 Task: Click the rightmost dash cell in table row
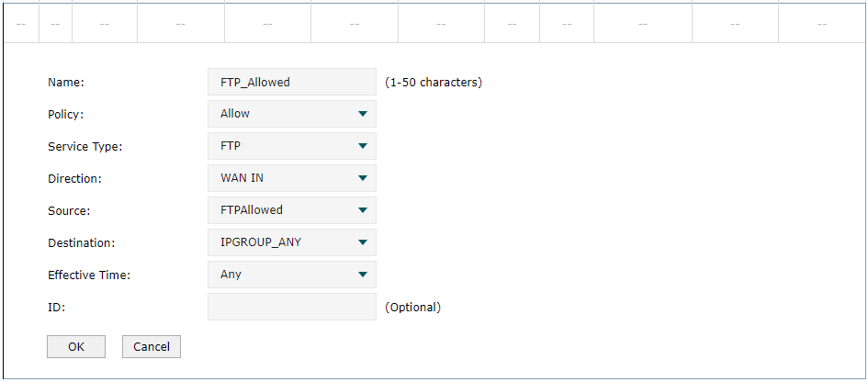click(x=822, y=24)
